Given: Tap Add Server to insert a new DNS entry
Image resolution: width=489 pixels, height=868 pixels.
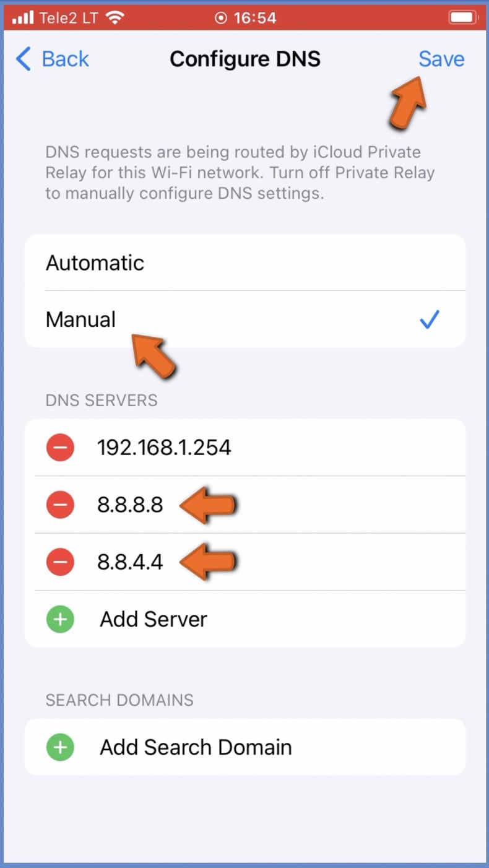Looking at the screenshot, I should click(153, 619).
